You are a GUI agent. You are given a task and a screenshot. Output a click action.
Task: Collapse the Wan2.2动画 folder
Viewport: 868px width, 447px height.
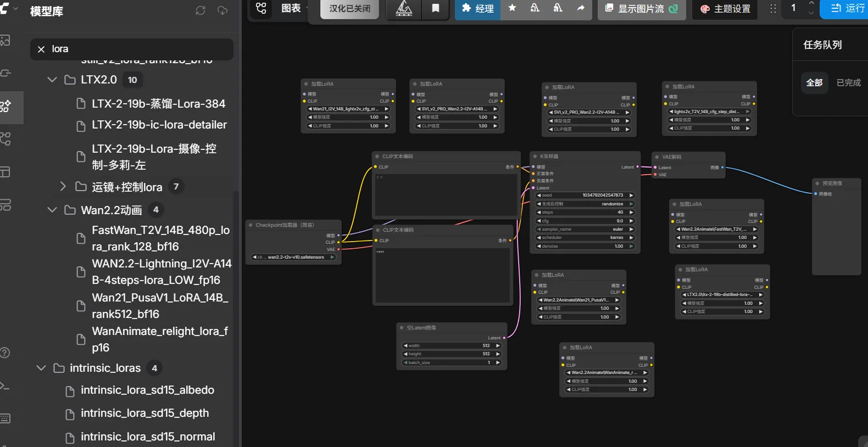tap(52, 210)
